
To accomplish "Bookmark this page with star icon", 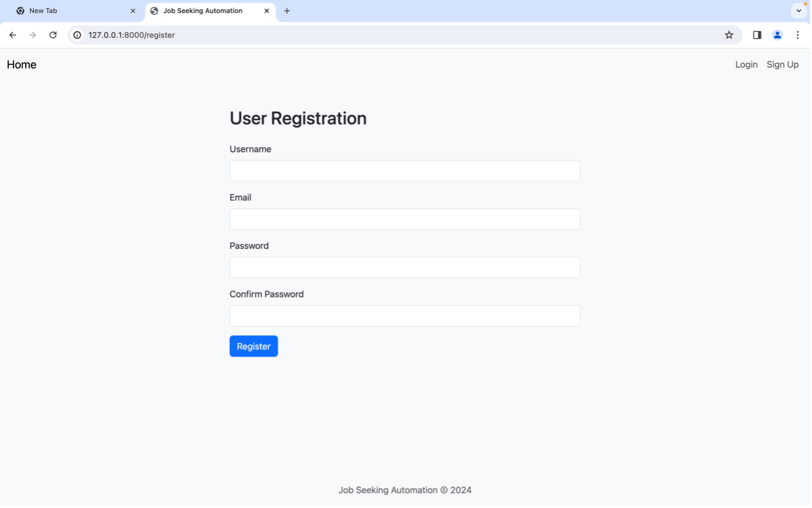I will [728, 35].
